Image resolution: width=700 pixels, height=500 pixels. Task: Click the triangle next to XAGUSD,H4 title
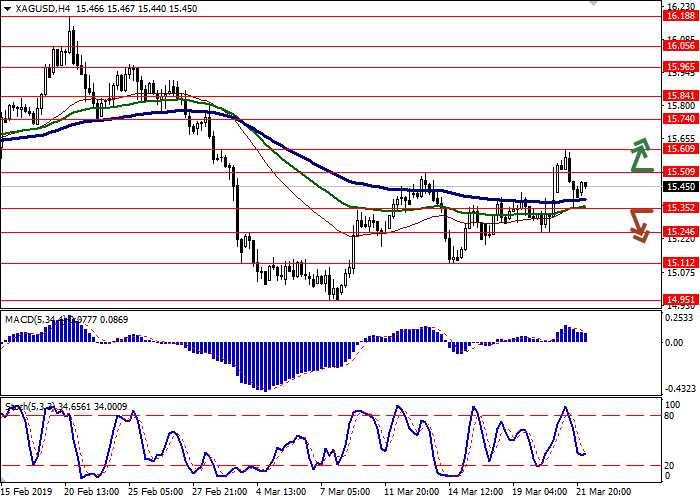[6, 7]
